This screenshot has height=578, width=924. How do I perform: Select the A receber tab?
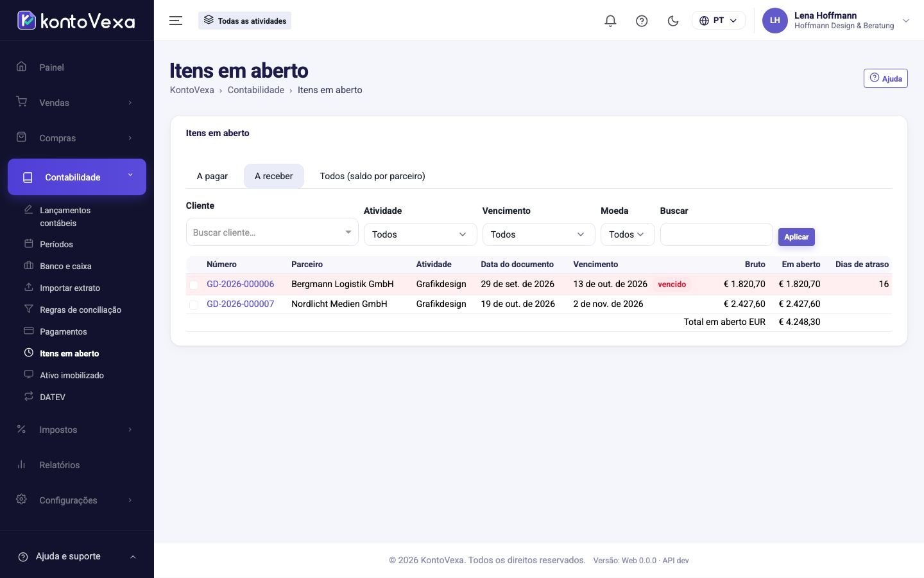(x=274, y=176)
